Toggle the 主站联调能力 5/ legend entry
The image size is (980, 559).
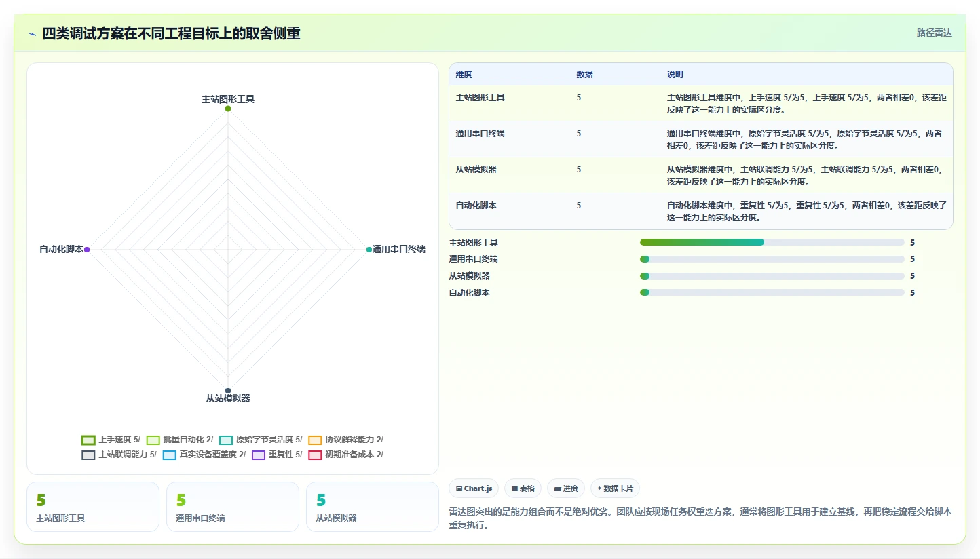[x=119, y=455]
